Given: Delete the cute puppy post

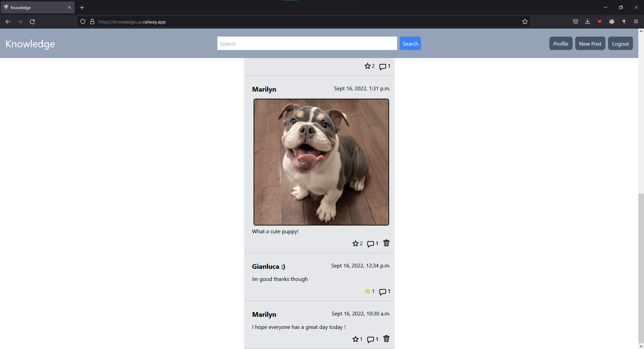Looking at the screenshot, I should click(x=386, y=243).
